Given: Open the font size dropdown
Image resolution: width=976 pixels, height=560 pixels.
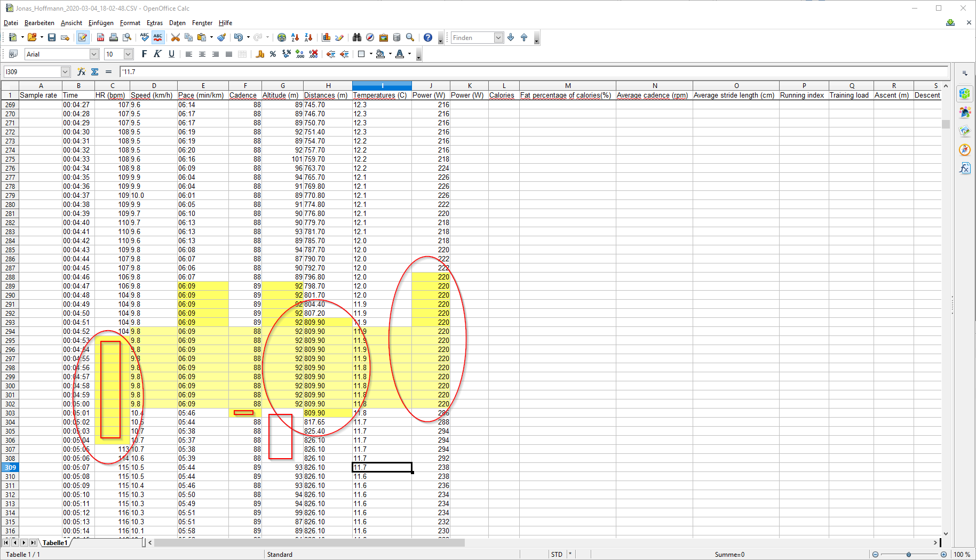Looking at the screenshot, I should [x=128, y=54].
